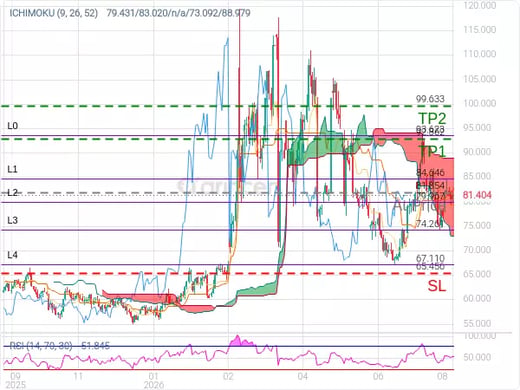Click the 75.000 price axis label
This screenshot has height=390, width=520.
[x=477, y=225]
